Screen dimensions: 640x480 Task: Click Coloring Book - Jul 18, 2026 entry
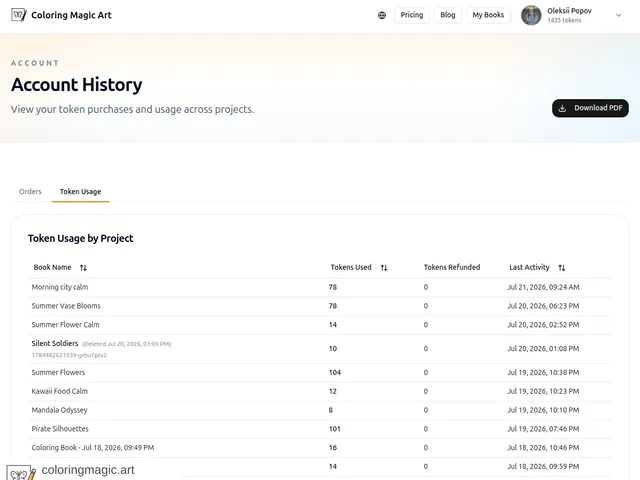93,448
